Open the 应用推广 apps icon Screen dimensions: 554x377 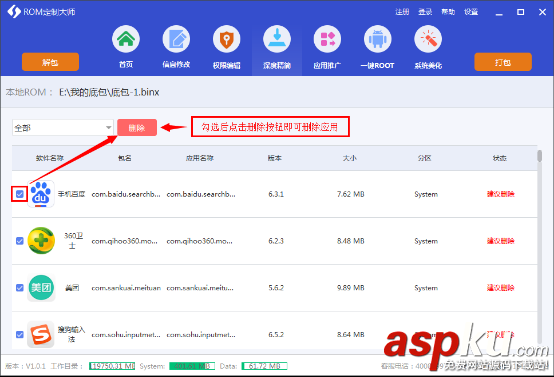point(327,39)
